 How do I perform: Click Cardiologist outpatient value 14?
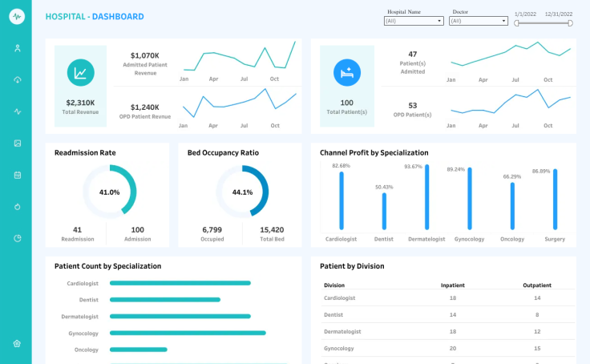coord(537,297)
